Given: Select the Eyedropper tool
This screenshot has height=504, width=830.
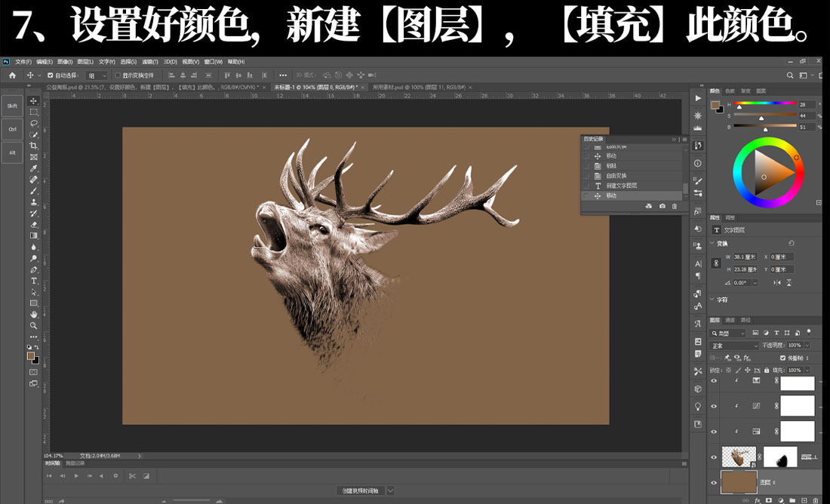Looking at the screenshot, I should coord(34,168).
